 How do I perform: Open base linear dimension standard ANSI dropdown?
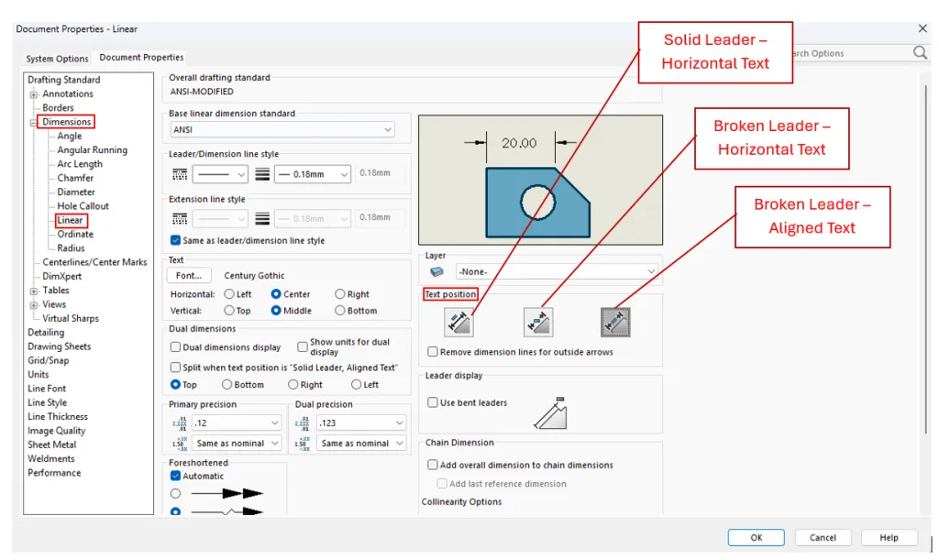[x=282, y=129]
